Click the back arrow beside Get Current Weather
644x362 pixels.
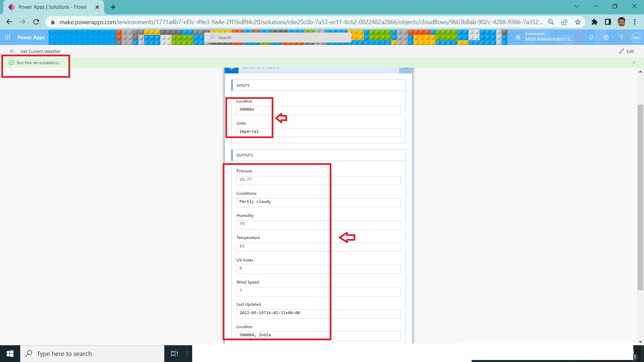tap(12, 51)
